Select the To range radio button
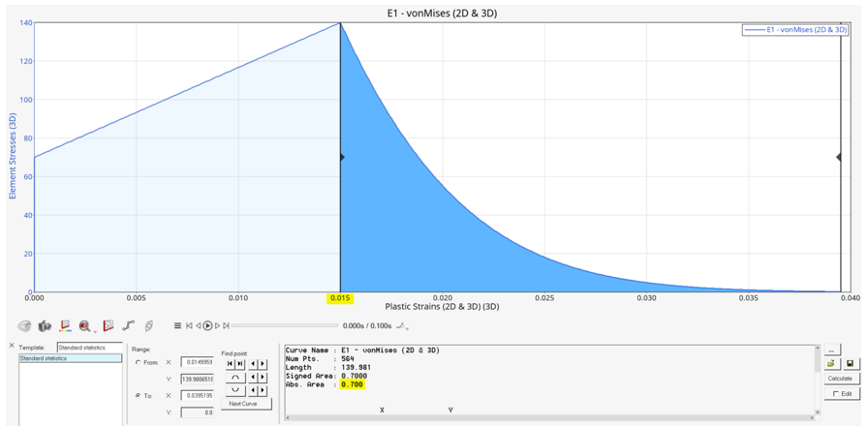The image size is (868, 426). pos(138,396)
